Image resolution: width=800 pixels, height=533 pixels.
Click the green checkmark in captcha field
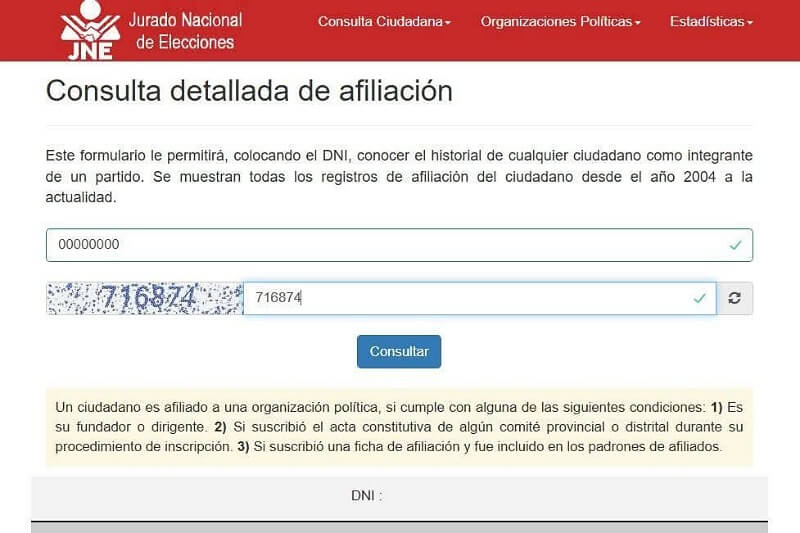700,298
